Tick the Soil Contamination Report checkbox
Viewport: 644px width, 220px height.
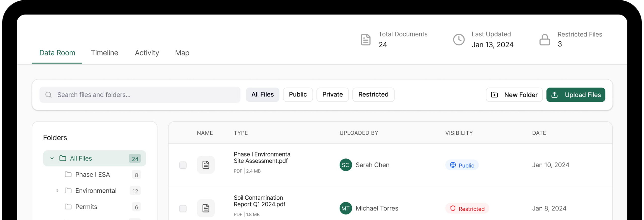tap(183, 208)
